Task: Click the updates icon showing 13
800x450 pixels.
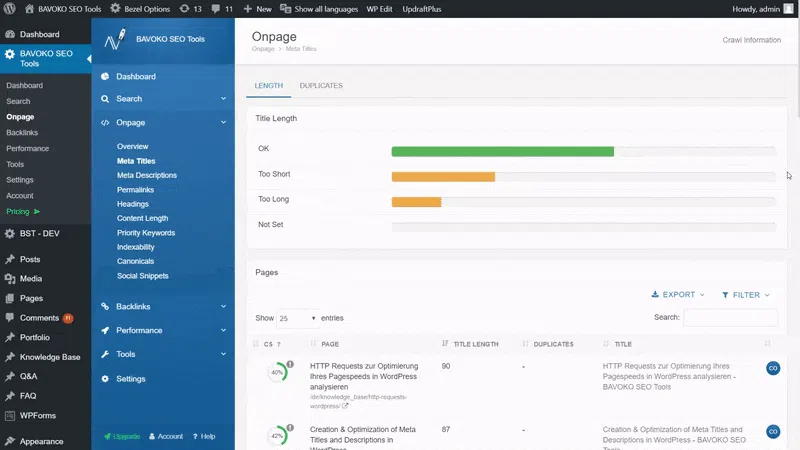Action: pos(184,9)
